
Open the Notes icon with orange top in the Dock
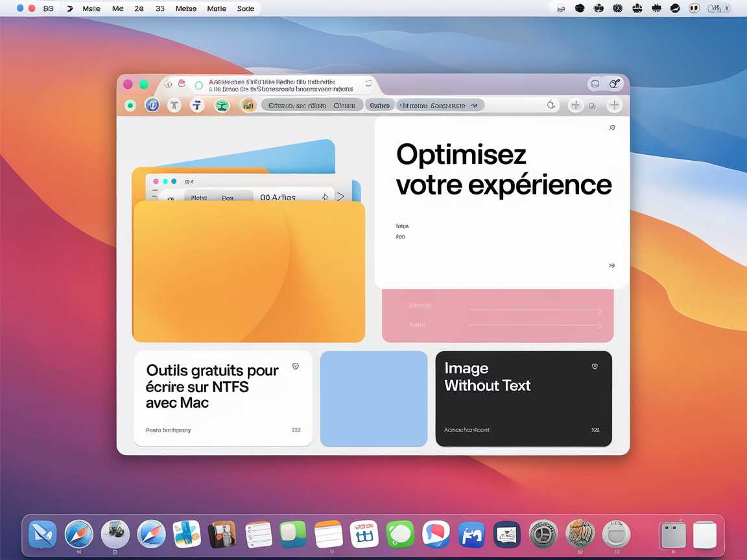[329, 534]
